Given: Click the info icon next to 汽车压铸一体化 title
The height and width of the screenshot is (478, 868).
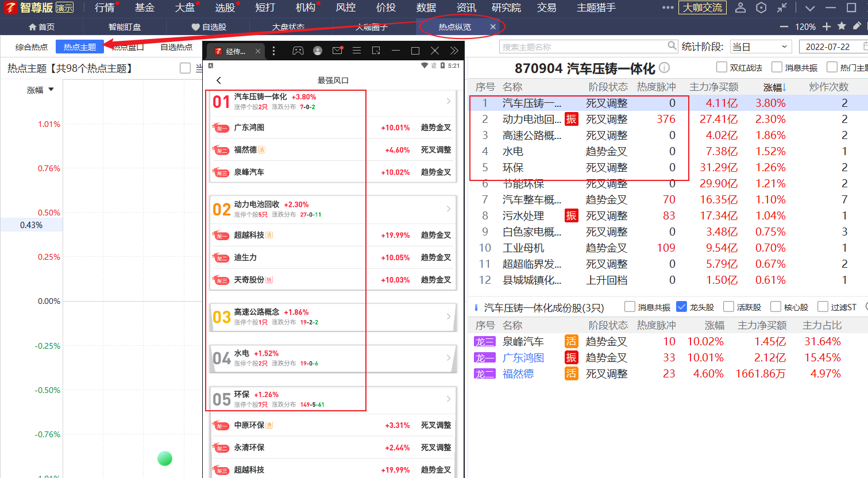Looking at the screenshot, I should [x=664, y=68].
